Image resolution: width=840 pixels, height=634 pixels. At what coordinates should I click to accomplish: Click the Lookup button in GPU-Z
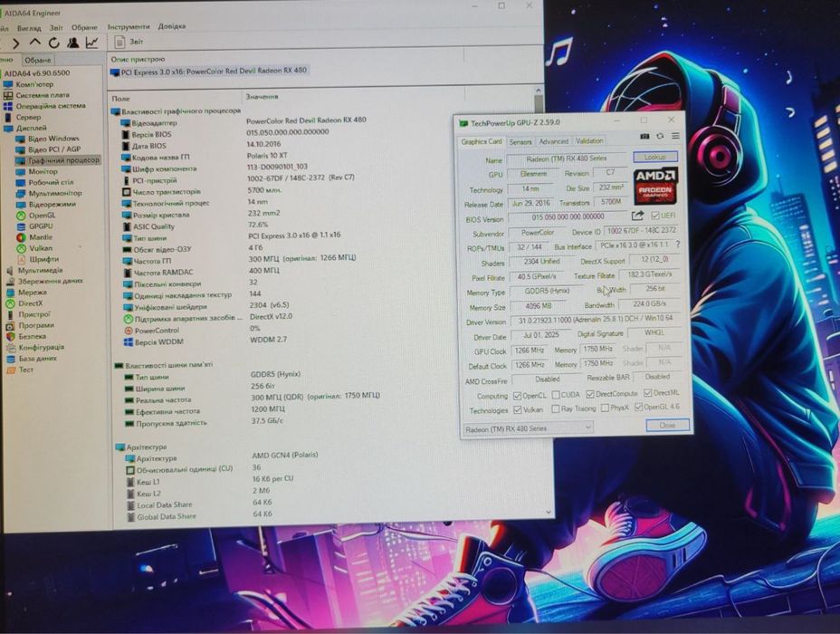tap(655, 157)
